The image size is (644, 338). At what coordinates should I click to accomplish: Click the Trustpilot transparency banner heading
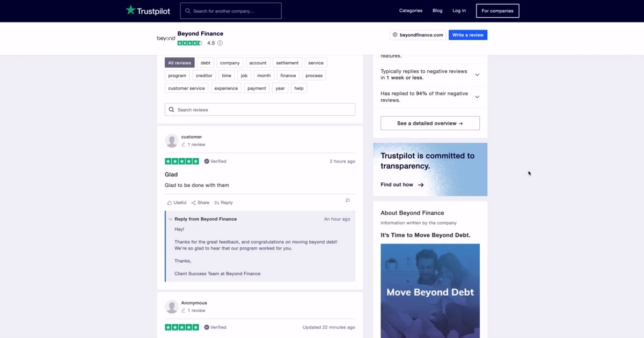pos(427,161)
